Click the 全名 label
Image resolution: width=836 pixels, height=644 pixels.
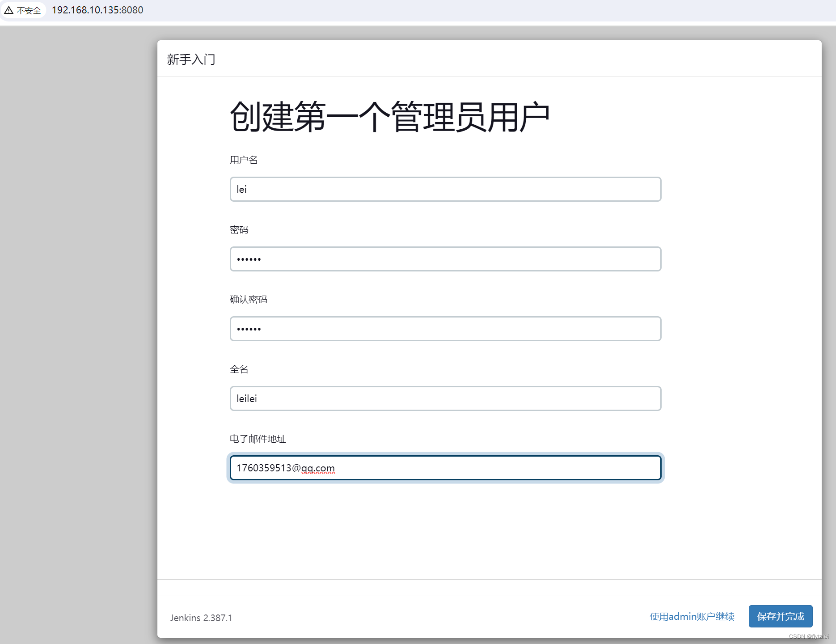[239, 369]
